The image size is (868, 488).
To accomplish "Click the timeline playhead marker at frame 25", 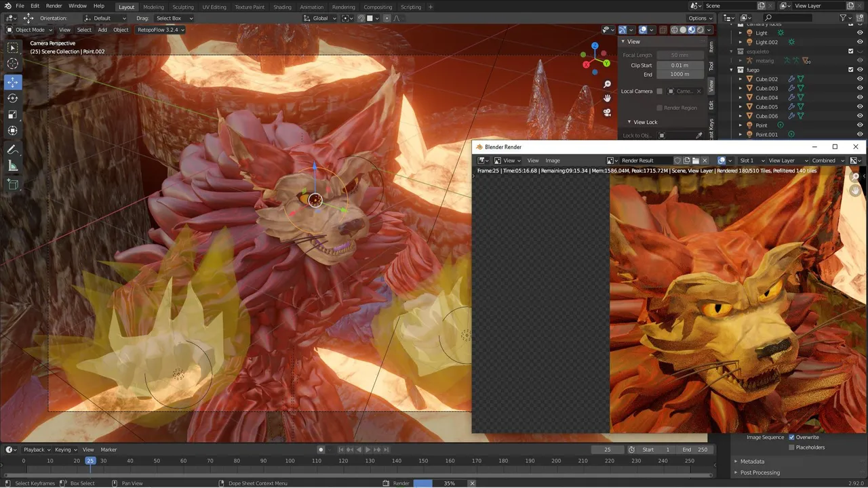I will pyautogui.click(x=90, y=461).
